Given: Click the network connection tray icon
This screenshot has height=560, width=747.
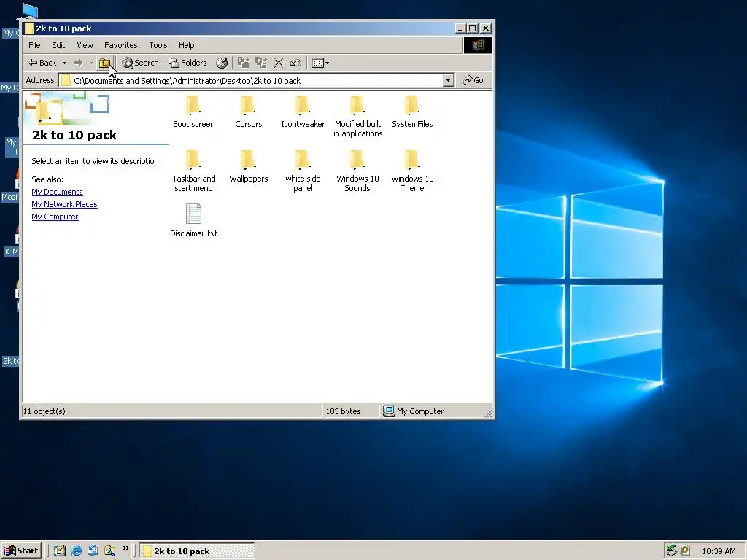Looking at the screenshot, I should click(672, 551).
